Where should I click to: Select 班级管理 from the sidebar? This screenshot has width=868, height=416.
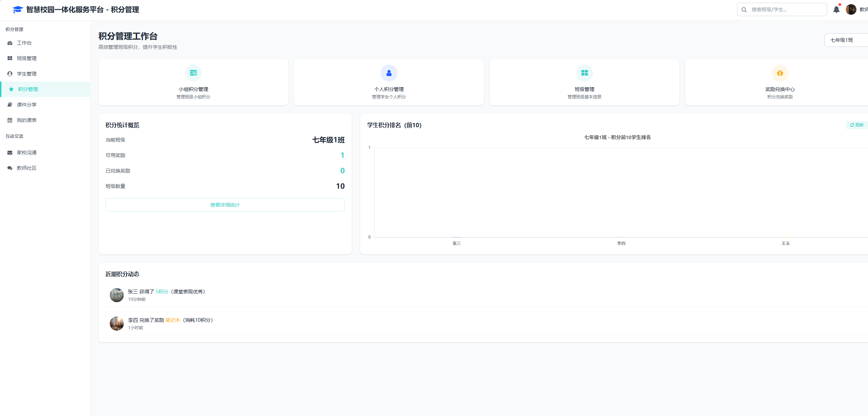[x=27, y=58]
